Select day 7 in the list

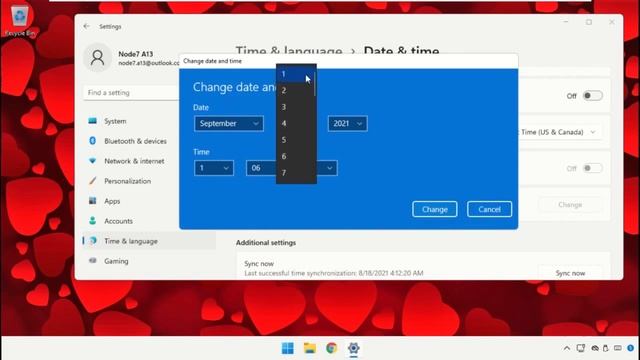(295, 173)
